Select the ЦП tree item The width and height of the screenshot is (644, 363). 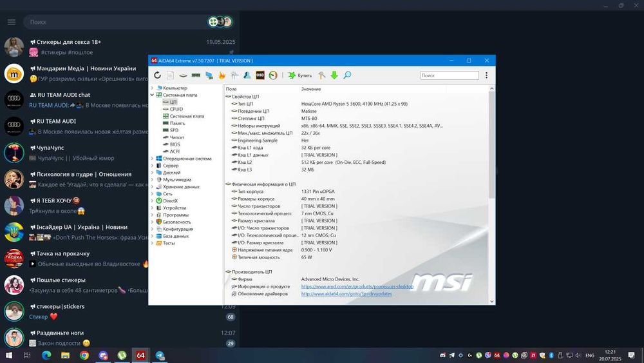173,102
